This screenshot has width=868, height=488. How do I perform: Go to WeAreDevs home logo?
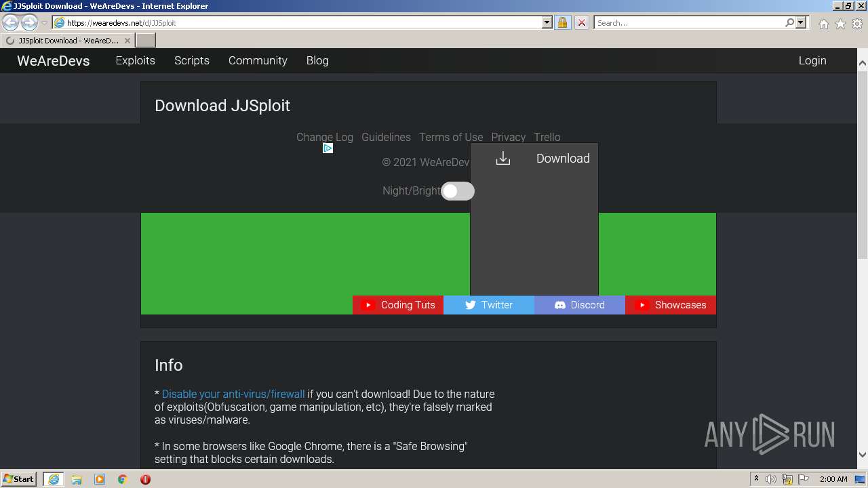[54, 60]
